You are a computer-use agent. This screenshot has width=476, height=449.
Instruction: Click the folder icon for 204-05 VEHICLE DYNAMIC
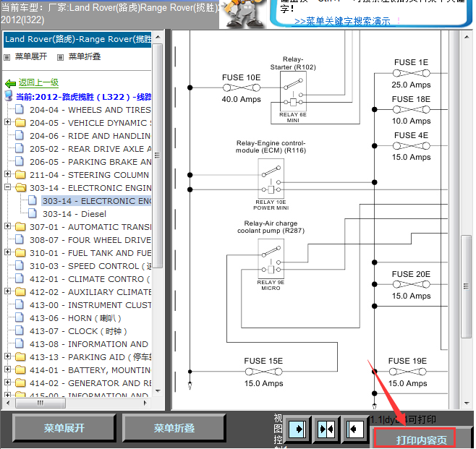click(x=20, y=123)
